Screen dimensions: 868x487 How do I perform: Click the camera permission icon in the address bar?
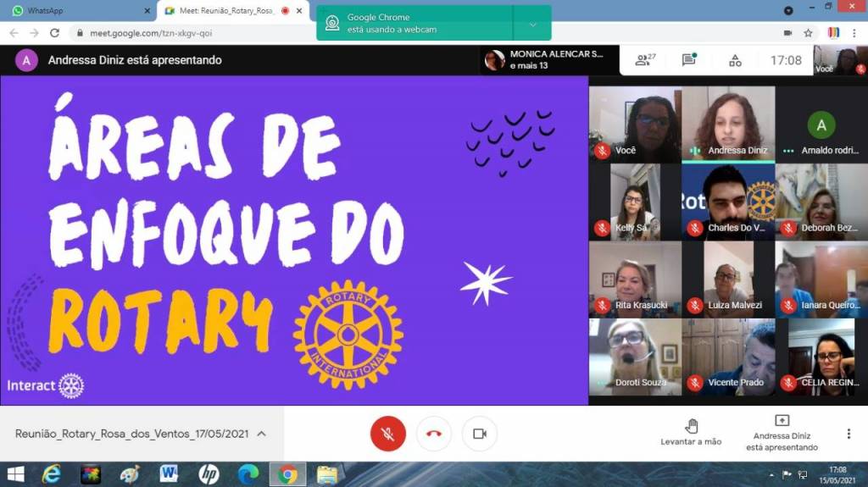pyautogui.click(x=787, y=33)
